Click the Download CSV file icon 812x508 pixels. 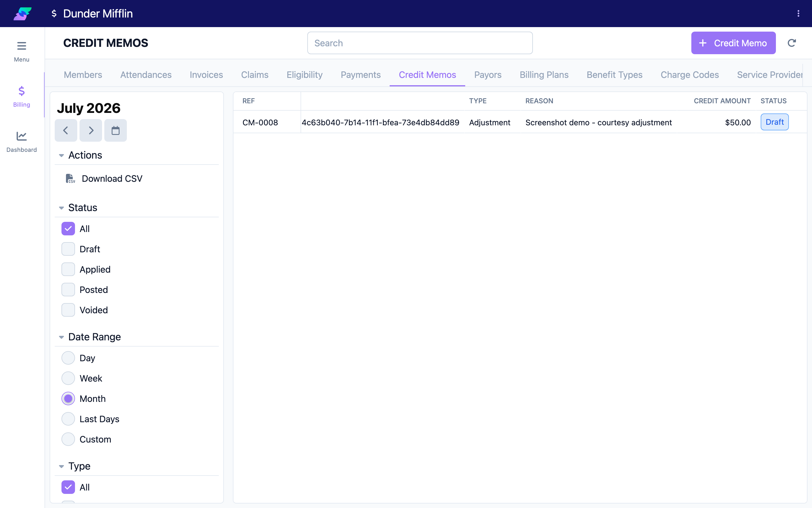coord(70,178)
